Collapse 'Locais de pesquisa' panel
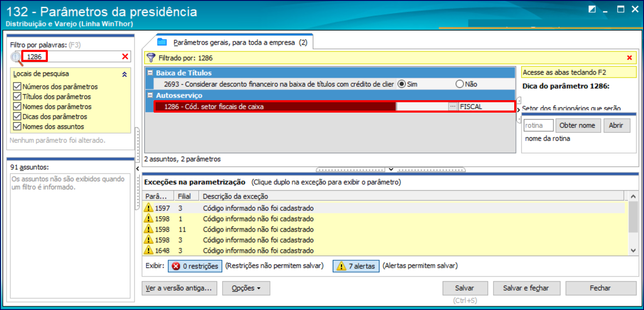 [x=124, y=74]
